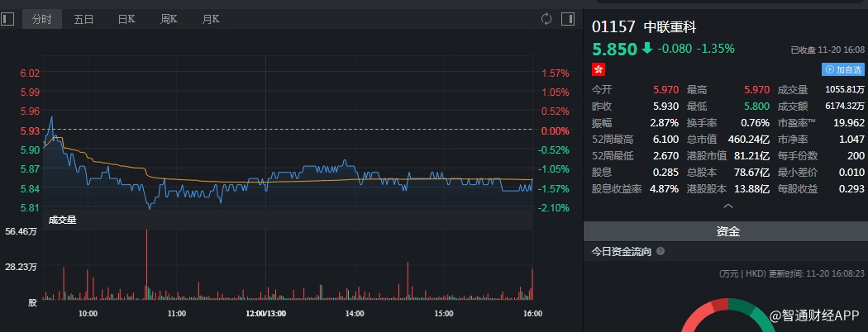
Task: Click the Hong Kong flag icon
Action: point(599,70)
